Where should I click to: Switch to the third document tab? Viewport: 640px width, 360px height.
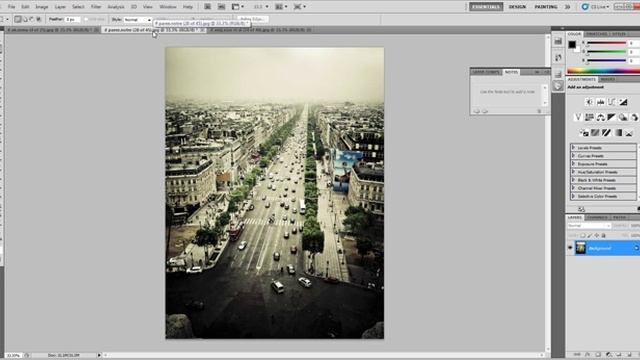[260, 30]
